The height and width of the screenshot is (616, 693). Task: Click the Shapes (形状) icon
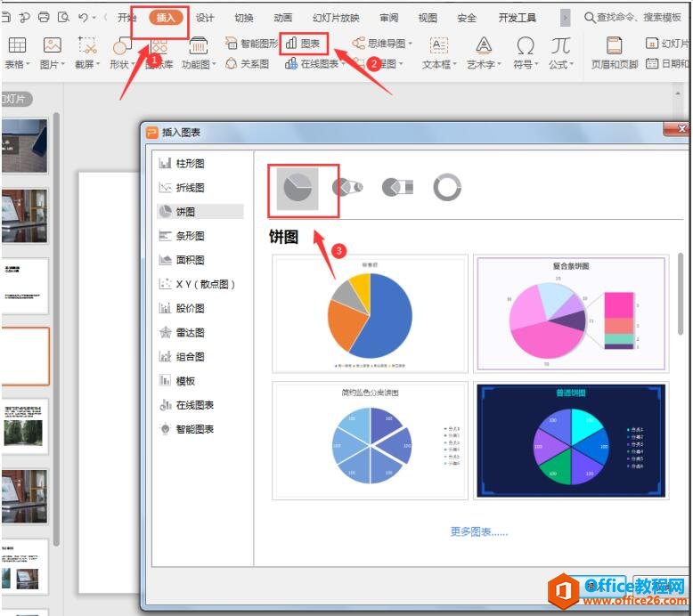122,46
